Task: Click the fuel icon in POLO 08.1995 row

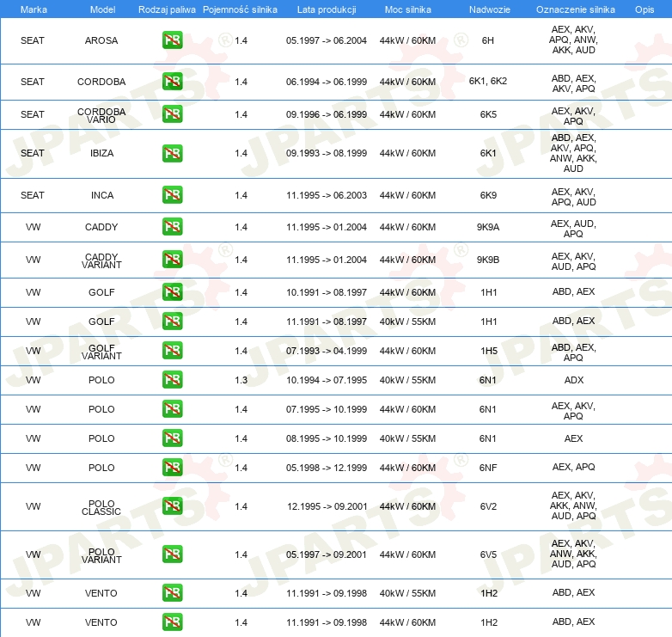Action: [172, 438]
